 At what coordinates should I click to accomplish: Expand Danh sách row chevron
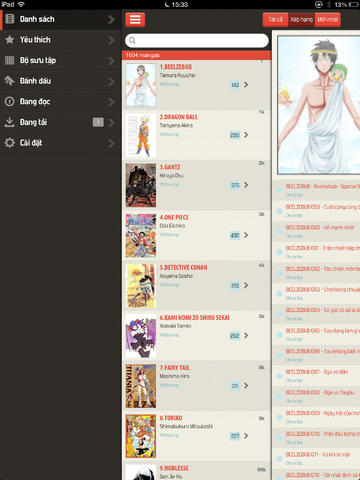(x=111, y=19)
